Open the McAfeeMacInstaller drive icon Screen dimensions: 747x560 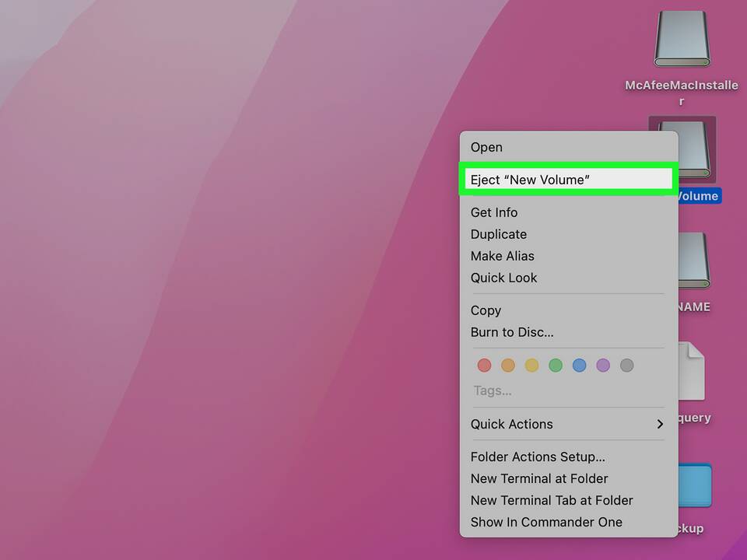coord(682,40)
